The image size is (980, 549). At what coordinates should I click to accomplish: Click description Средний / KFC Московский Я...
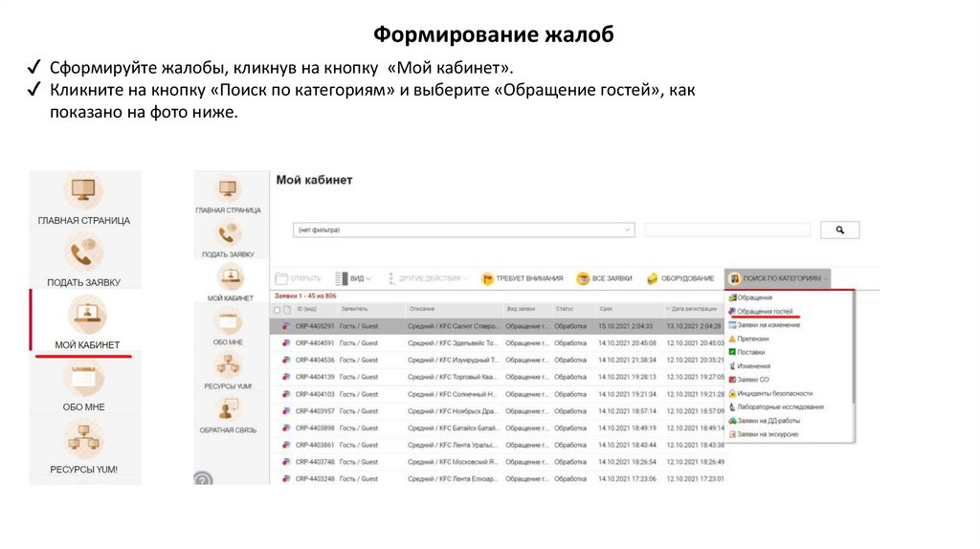454,462
